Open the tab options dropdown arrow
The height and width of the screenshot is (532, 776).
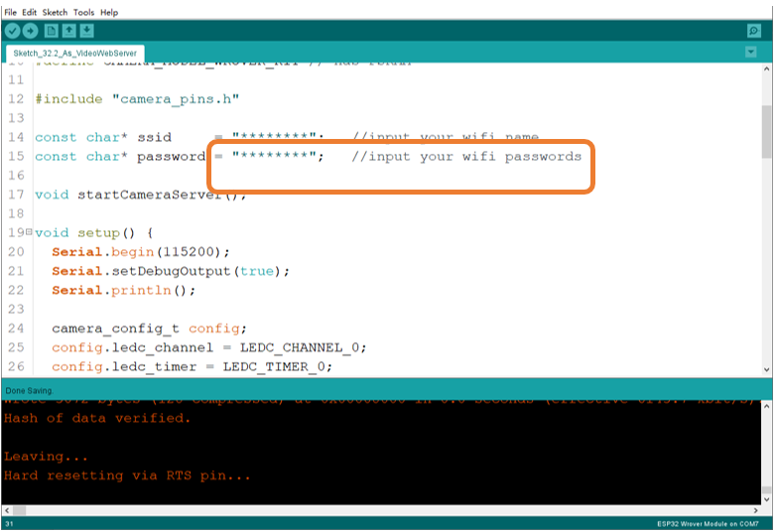tap(751, 52)
